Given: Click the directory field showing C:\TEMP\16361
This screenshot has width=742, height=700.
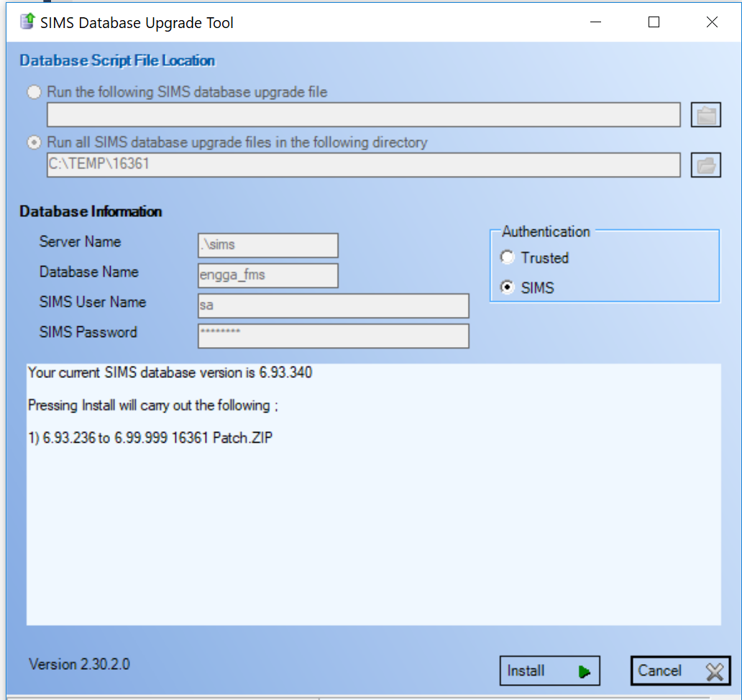Looking at the screenshot, I should [363, 165].
